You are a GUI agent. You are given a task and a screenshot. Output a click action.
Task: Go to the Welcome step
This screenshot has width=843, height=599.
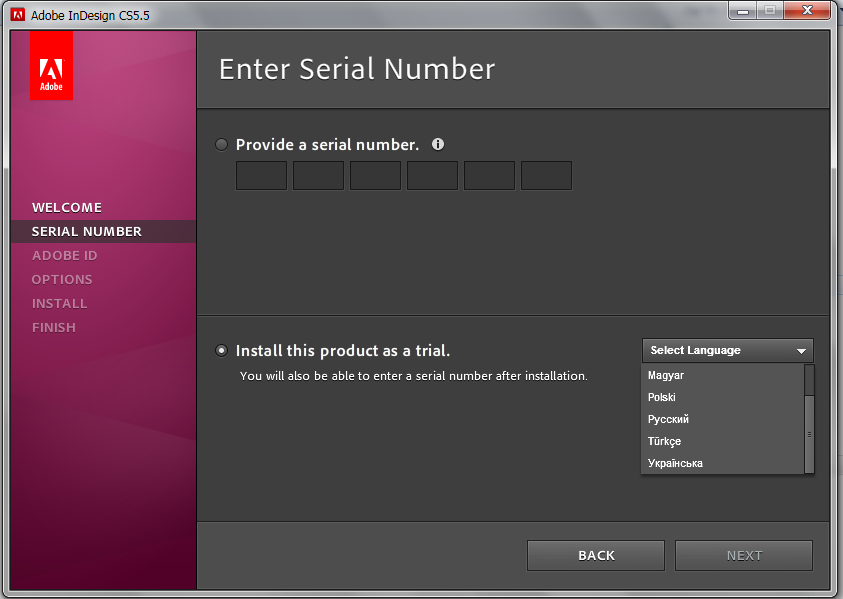click(x=67, y=208)
